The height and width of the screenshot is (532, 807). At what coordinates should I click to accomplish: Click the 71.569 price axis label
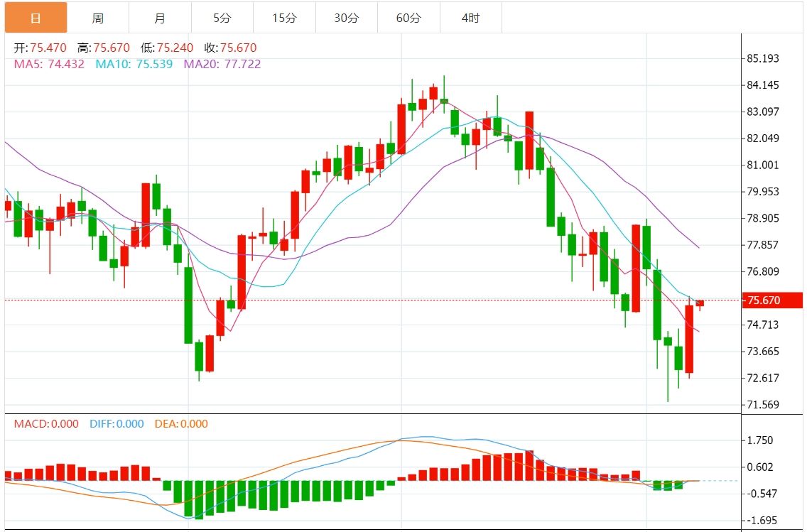763,405
